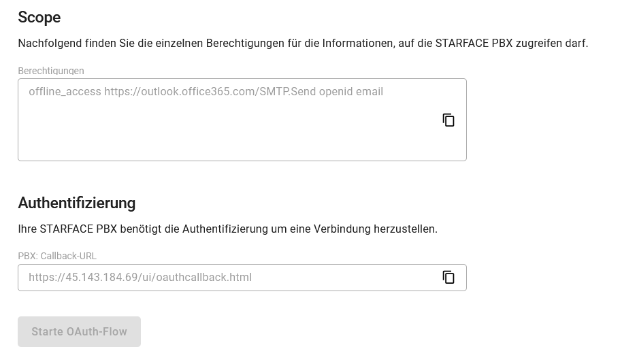Click the Berechtigungen field label
The height and width of the screenshot is (364, 620).
pyautogui.click(x=51, y=71)
